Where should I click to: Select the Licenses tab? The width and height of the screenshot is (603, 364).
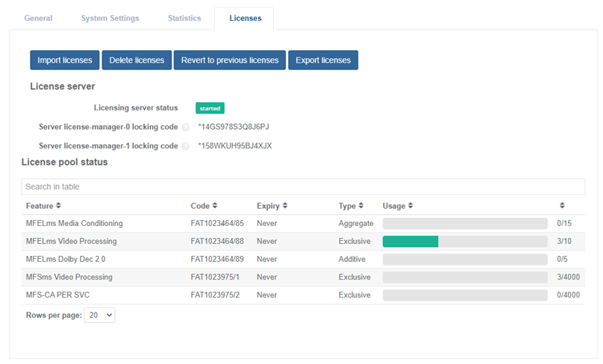[x=246, y=18]
